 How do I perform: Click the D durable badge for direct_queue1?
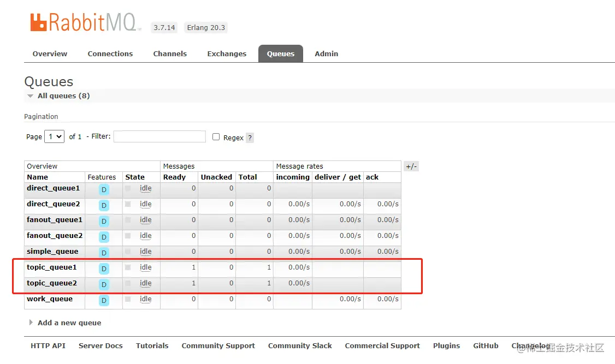(104, 190)
